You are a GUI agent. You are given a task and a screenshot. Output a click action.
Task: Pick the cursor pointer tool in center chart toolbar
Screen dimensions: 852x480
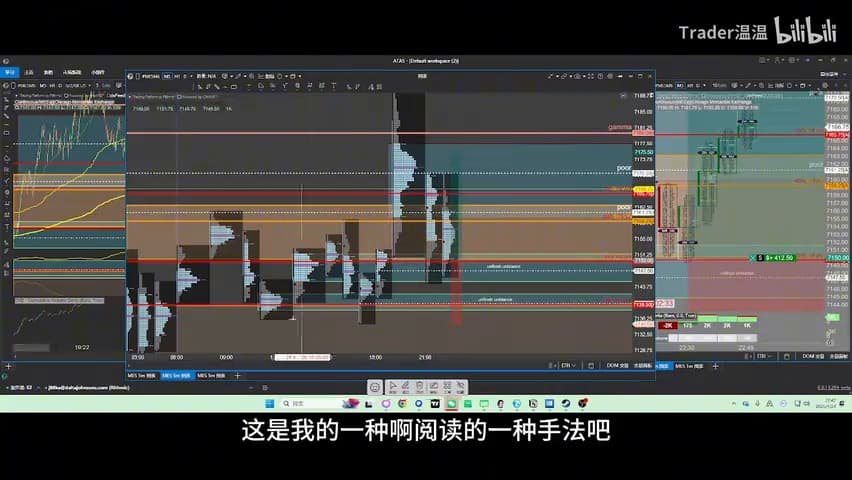pos(200,86)
